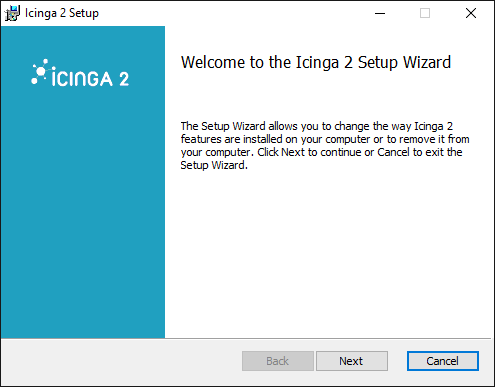495x387 pixels.
Task: Click empty title bar space beside minimize
Action: point(233,13)
